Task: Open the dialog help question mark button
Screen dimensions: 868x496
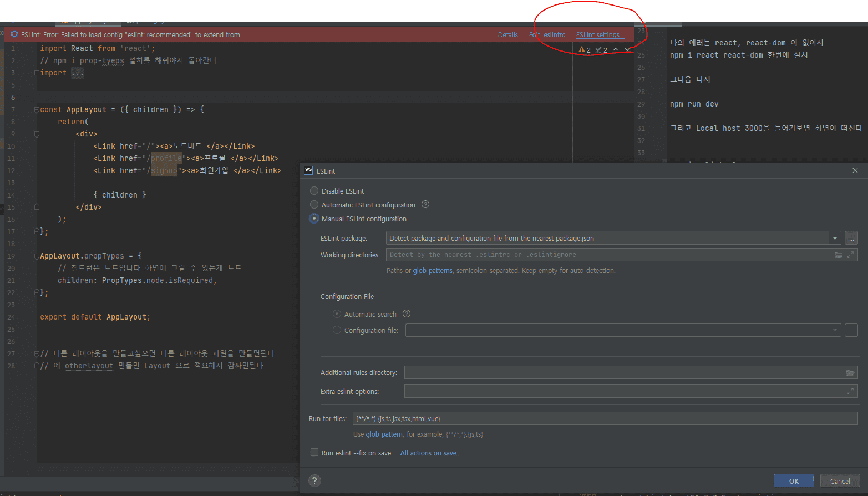Action: point(314,480)
